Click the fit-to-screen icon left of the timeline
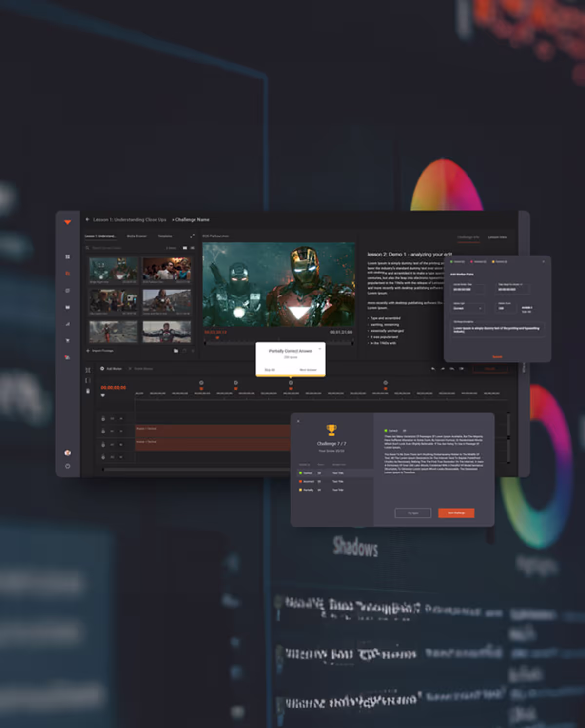Viewport: 585px width, 728px height. (88, 370)
